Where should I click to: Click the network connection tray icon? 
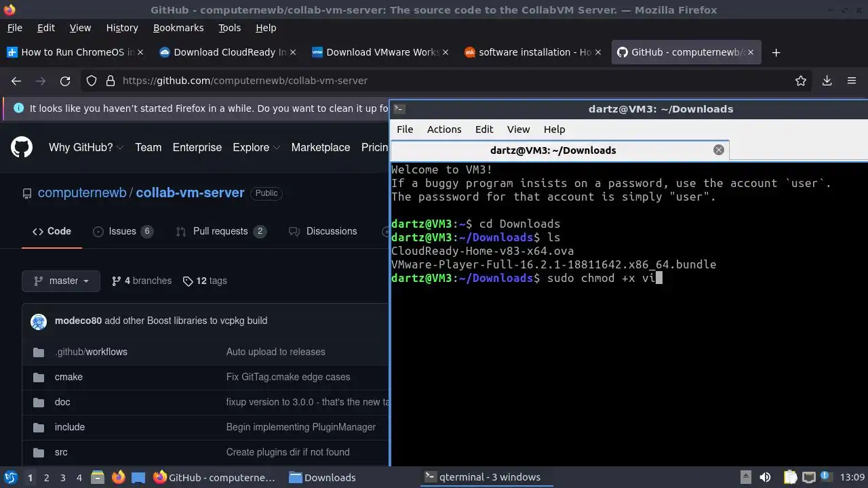click(x=809, y=477)
